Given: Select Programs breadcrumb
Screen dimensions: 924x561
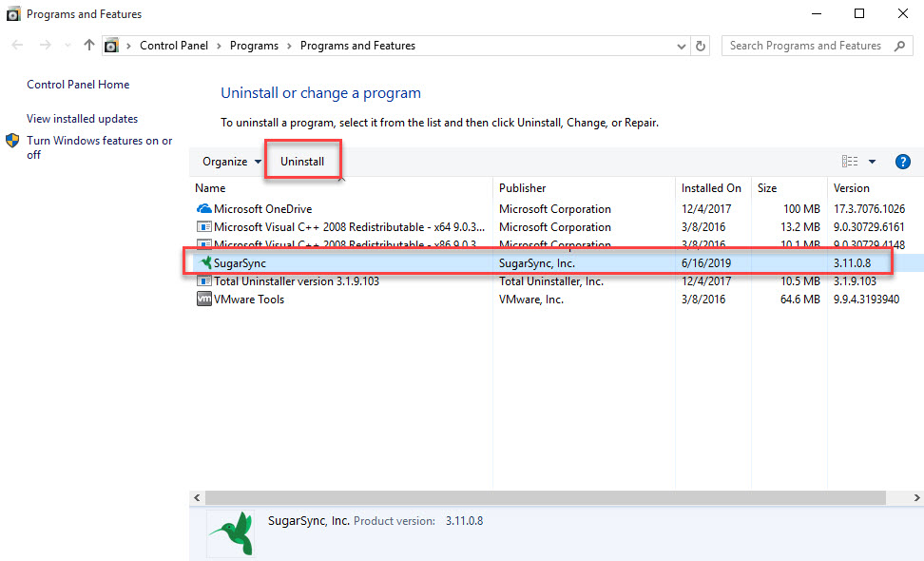Looking at the screenshot, I should [x=254, y=46].
